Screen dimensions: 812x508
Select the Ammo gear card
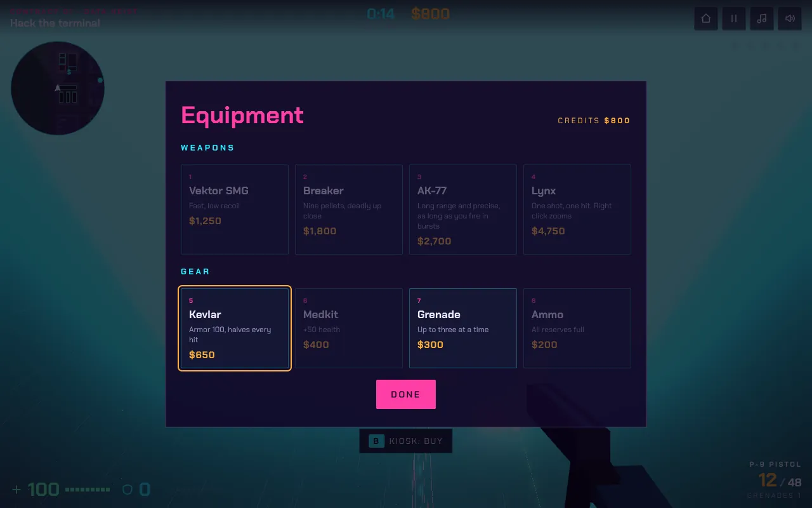pos(577,328)
